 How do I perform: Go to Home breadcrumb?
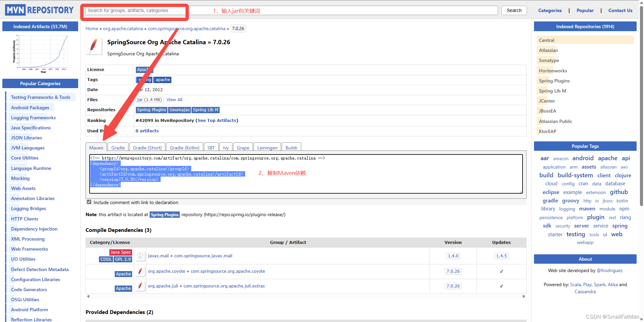[92, 28]
